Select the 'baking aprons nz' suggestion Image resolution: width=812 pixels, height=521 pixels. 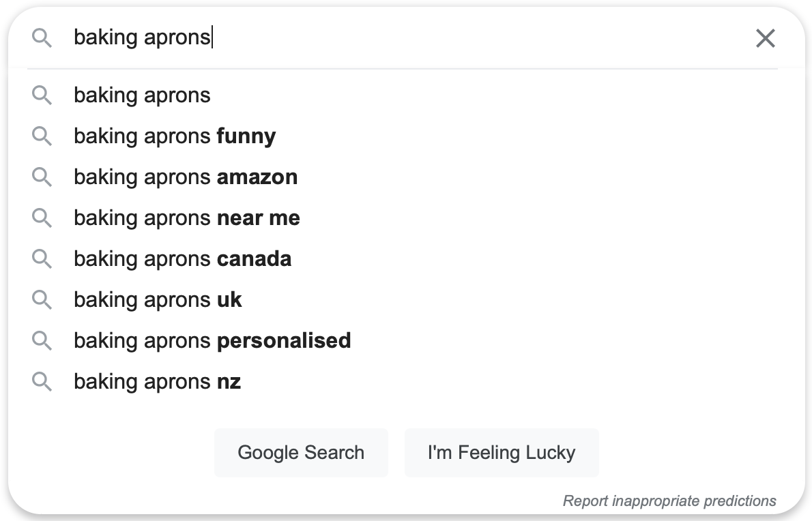click(x=157, y=381)
